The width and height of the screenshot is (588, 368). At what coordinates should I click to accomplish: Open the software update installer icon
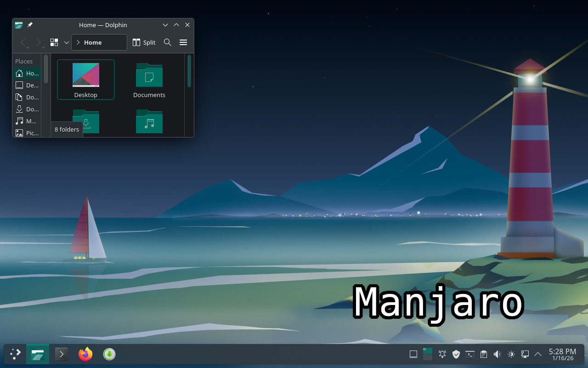click(x=109, y=354)
